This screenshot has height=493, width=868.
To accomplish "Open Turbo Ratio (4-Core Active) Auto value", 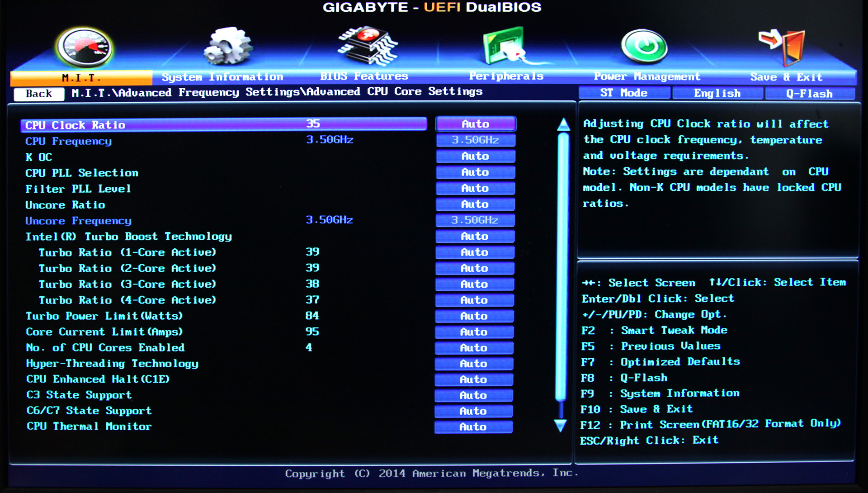I will tap(474, 300).
